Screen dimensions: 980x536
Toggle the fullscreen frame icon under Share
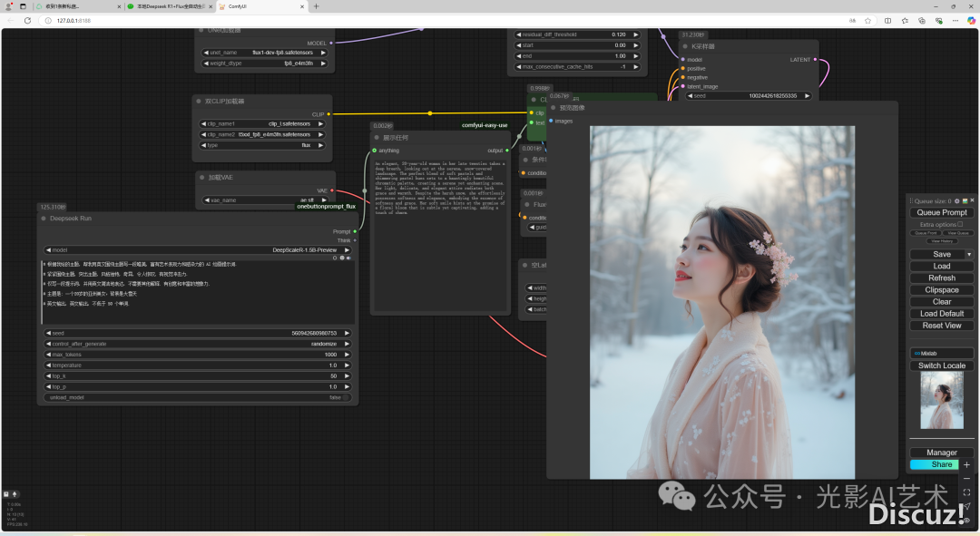(x=966, y=492)
